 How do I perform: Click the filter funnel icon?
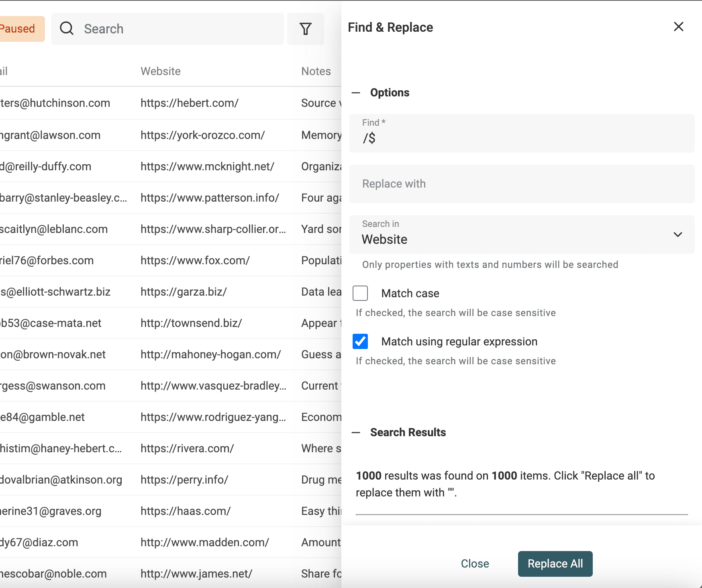[306, 29]
